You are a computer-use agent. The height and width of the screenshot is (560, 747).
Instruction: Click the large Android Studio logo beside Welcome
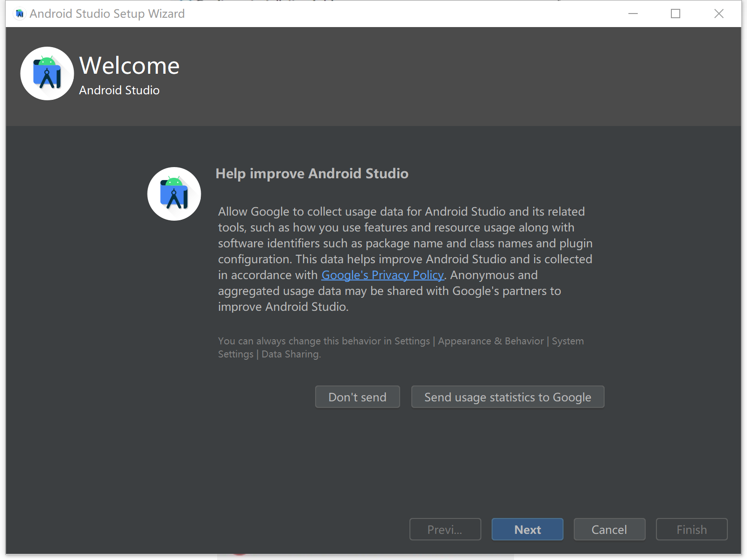[47, 73]
